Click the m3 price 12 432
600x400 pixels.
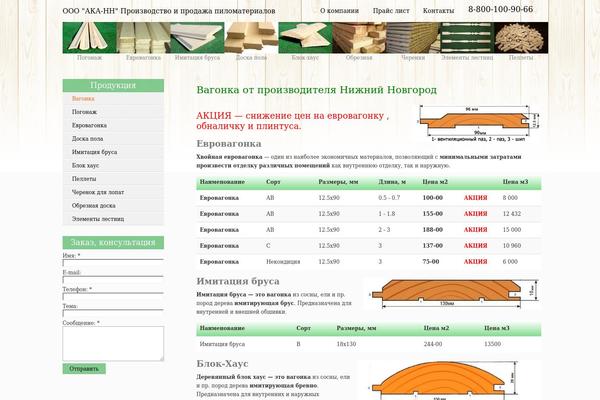click(x=512, y=214)
